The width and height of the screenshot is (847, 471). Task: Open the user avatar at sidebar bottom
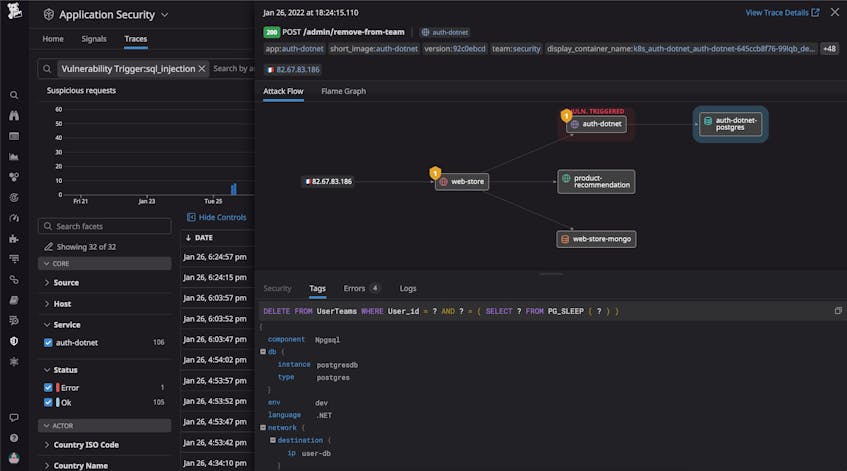coord(14,458)
